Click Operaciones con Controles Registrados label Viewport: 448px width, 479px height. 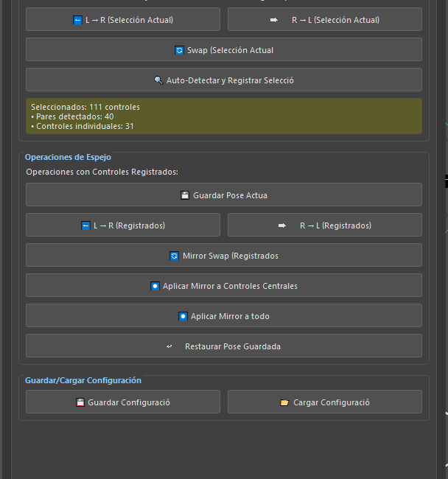coord(102,172)
